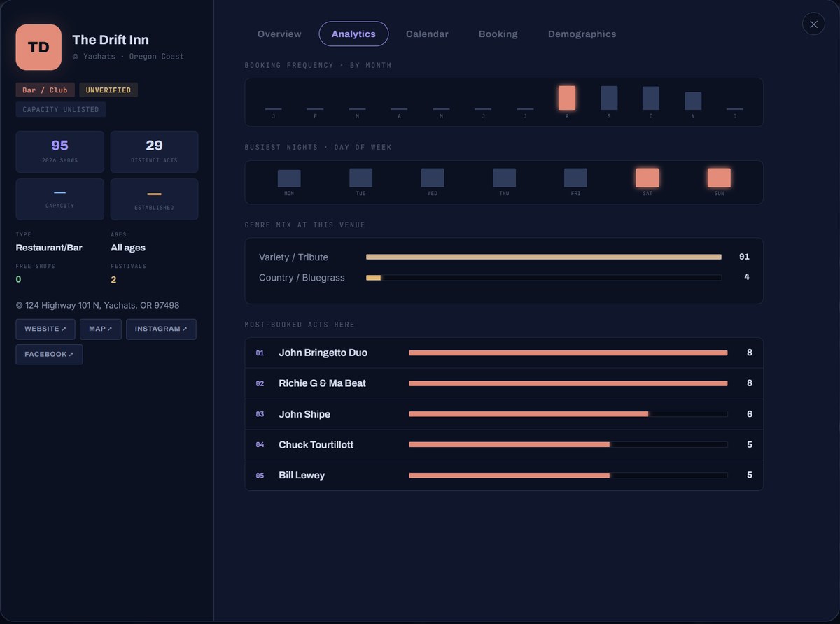Click the 95 2026 Shows stat card

coord(60,151)
